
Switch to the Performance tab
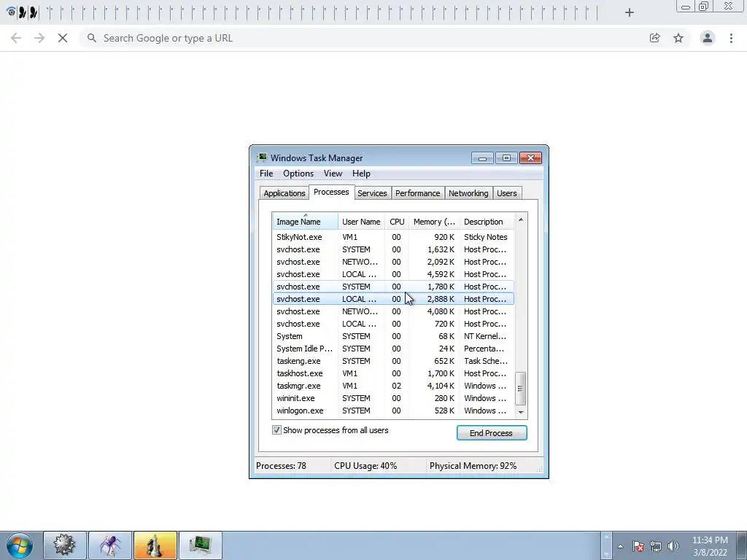(418, 192)
